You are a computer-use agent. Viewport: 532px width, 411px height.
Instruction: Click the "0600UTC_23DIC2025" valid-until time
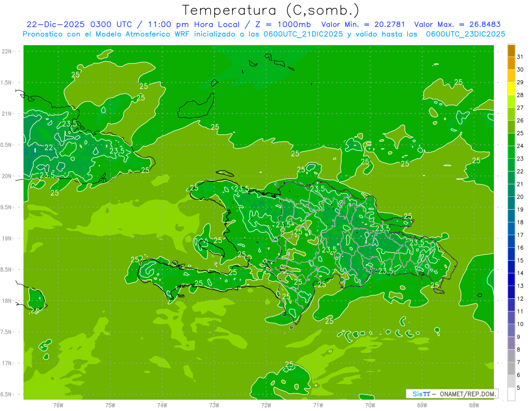[465, 34]
